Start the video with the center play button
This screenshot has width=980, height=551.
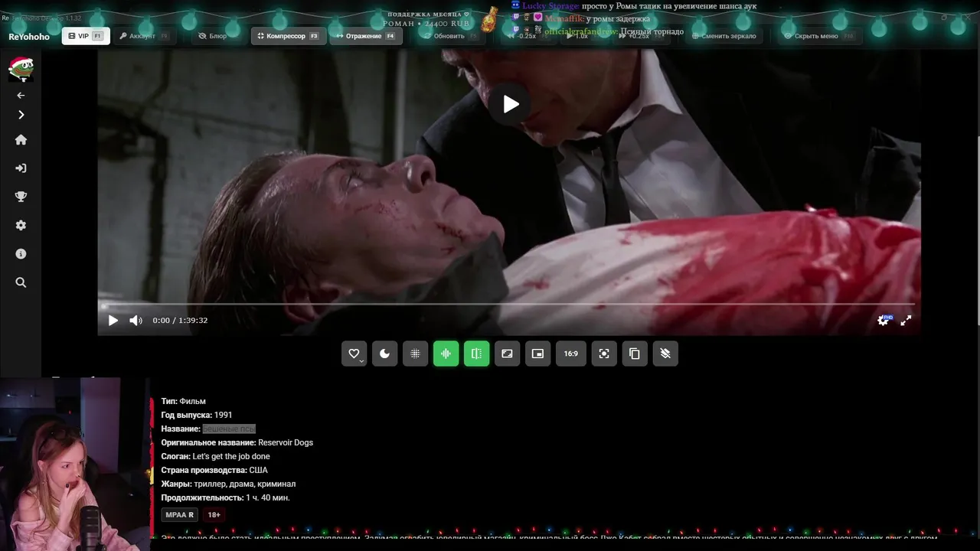(x=511, y=104)
